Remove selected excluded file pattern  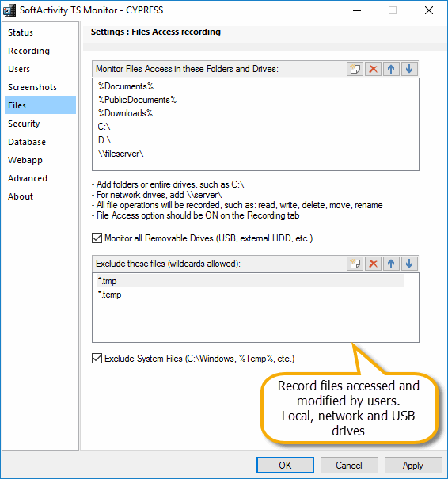(373, 264)
